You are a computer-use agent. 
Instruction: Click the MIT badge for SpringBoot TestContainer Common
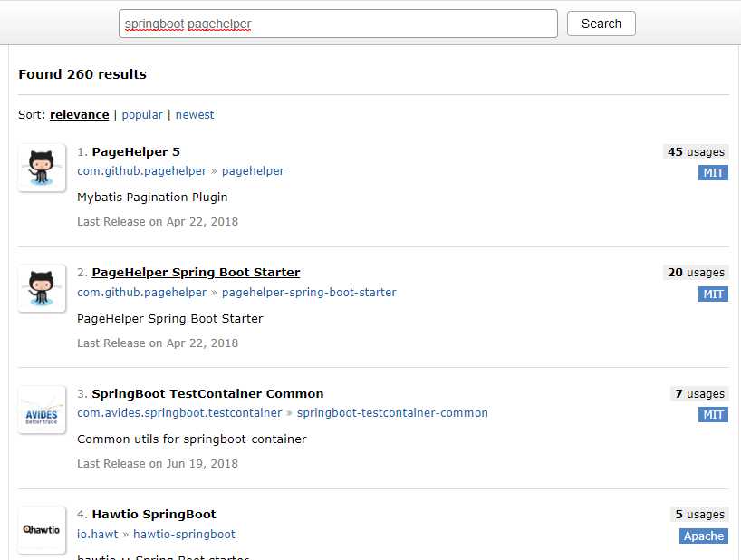coord(713,414)
